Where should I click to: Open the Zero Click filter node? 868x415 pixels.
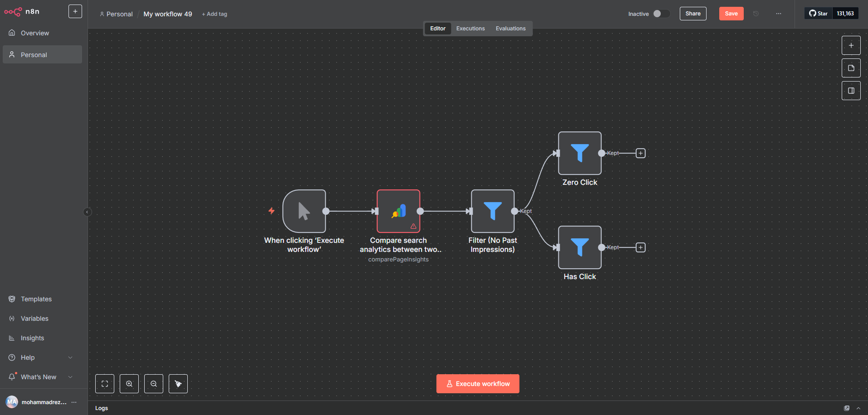580,153
